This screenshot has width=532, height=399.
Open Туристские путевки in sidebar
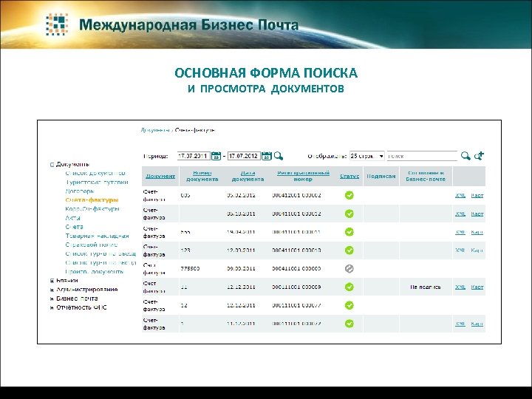(97, 183)
